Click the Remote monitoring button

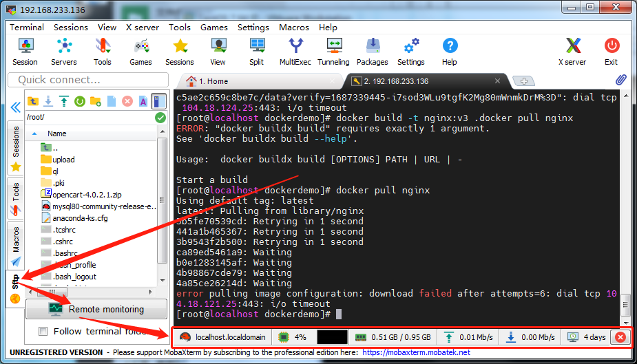(96, 310)
